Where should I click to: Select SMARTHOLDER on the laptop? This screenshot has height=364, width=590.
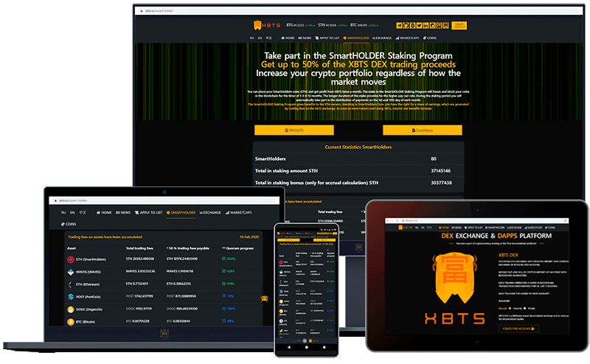(181, 212)
